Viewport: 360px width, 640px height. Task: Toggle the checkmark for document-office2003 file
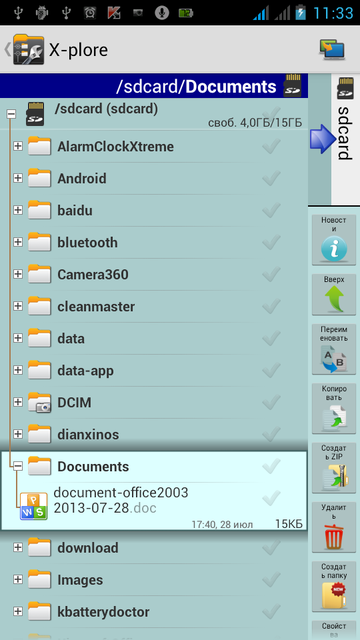tap(271, 498)
